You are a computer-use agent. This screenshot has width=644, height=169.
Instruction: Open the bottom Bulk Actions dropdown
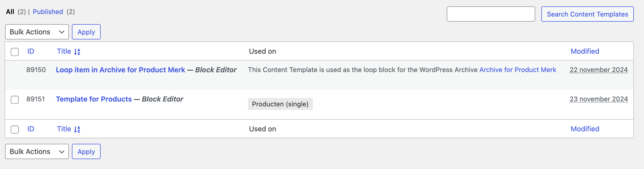pos(37,151)
